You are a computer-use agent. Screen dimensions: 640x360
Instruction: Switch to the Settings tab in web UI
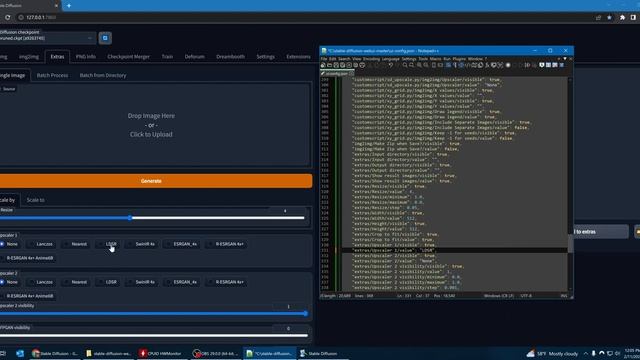pos(265,57)
